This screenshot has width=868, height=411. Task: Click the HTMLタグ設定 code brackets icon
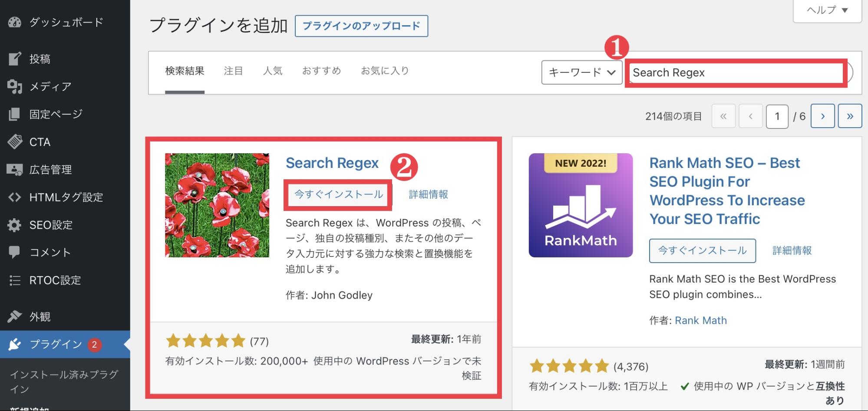click(14, 197)
